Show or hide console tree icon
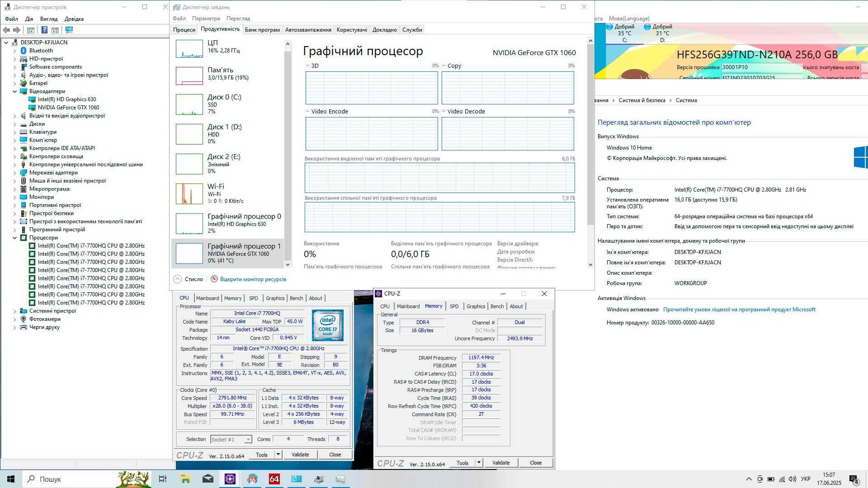 point(31,30)
